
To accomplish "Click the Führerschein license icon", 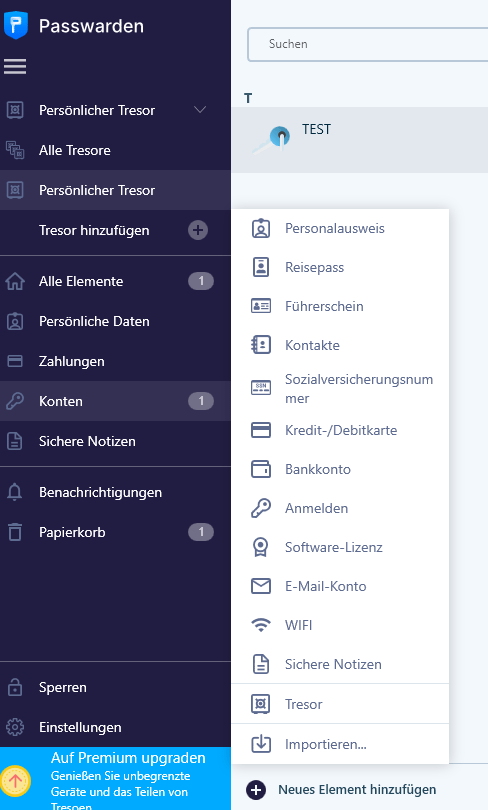I will pyautogui.click(x=261, y=306).
